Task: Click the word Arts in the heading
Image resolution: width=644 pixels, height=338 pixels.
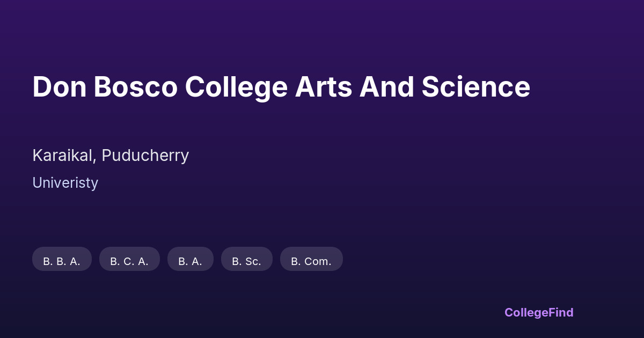Action: coord(323,87)
